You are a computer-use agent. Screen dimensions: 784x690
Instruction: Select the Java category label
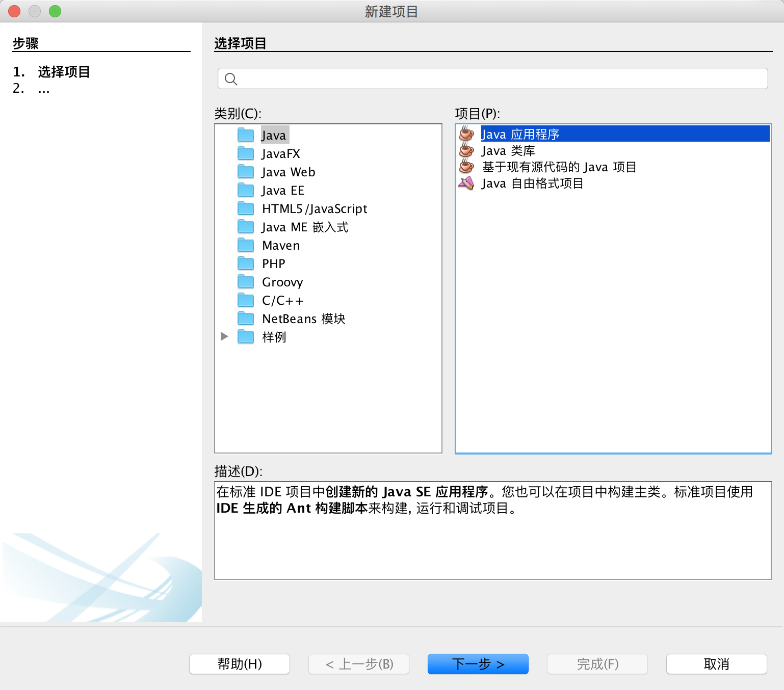pos(274,135)
